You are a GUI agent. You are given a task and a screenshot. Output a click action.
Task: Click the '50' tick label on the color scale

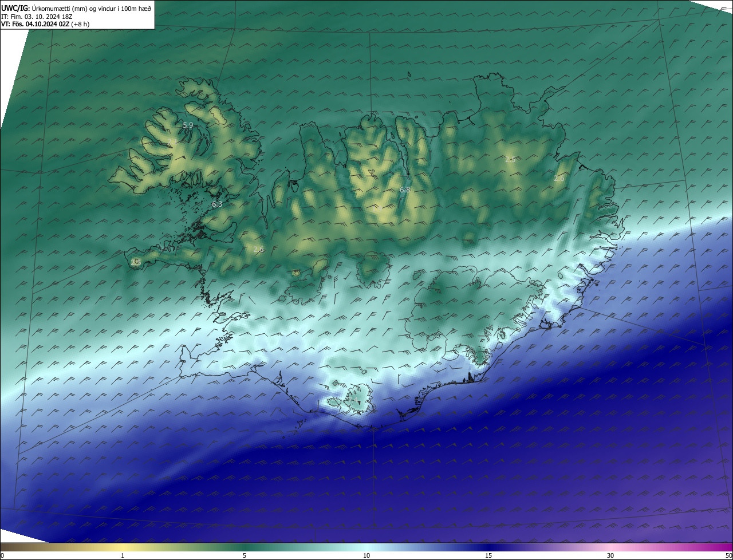pyautogui.click(x=728, y=555)
